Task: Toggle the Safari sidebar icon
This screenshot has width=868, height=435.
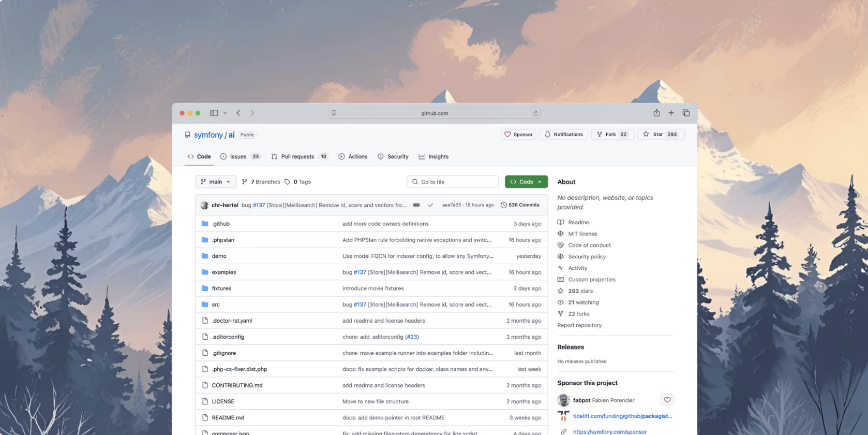Action: click(x=214, y=113)
